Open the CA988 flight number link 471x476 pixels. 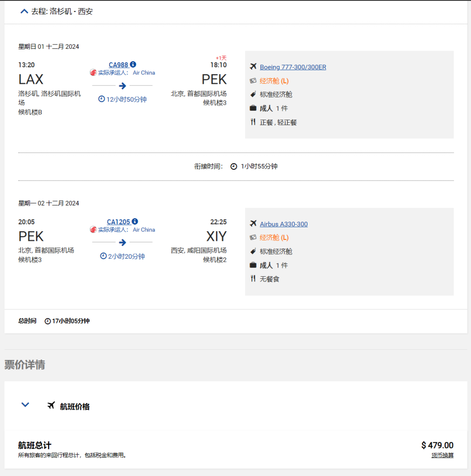[118, 65]
